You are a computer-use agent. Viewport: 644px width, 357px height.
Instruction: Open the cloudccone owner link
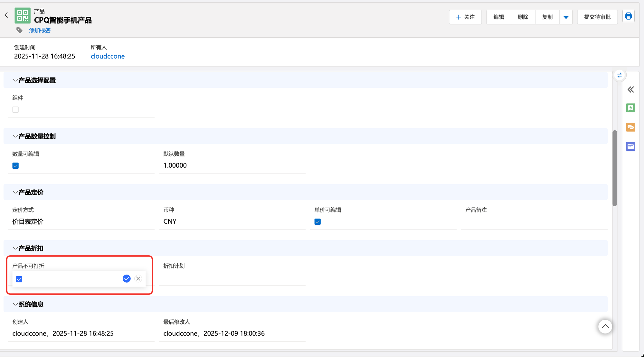point(108,56)
